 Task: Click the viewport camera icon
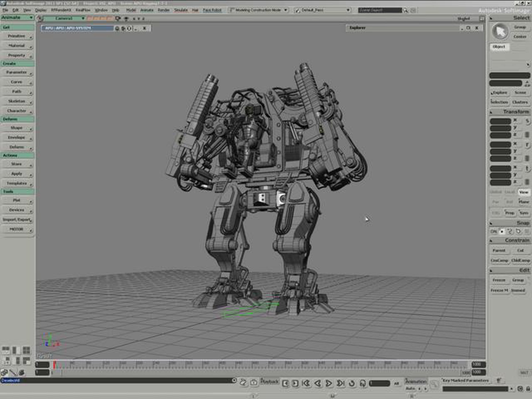point(118,19)
